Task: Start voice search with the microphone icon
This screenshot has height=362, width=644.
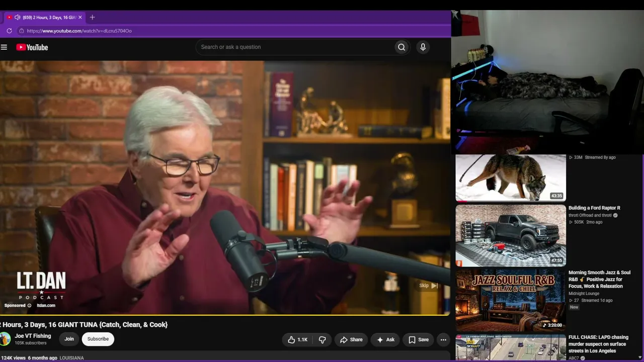Action: pyautogui.click(x=423, y=47)
